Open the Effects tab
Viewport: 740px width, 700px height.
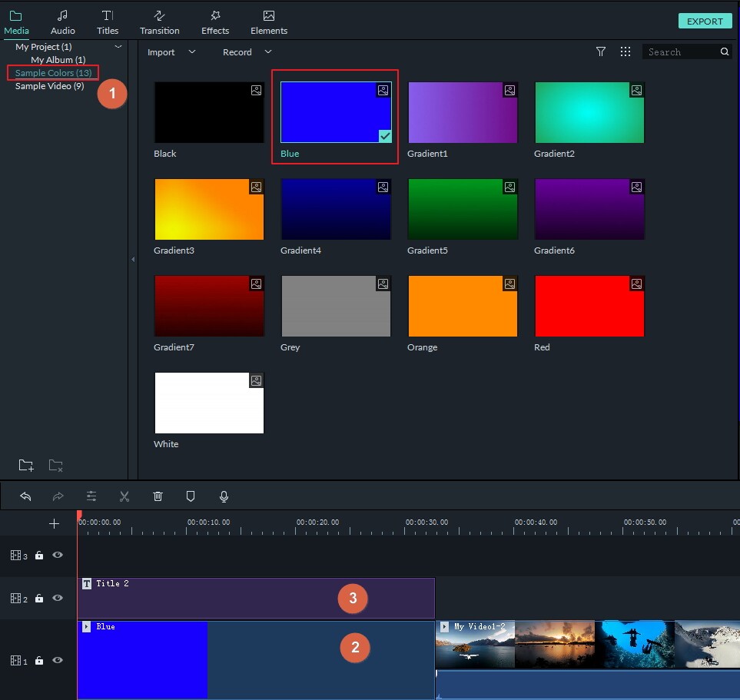pos(215,22)
